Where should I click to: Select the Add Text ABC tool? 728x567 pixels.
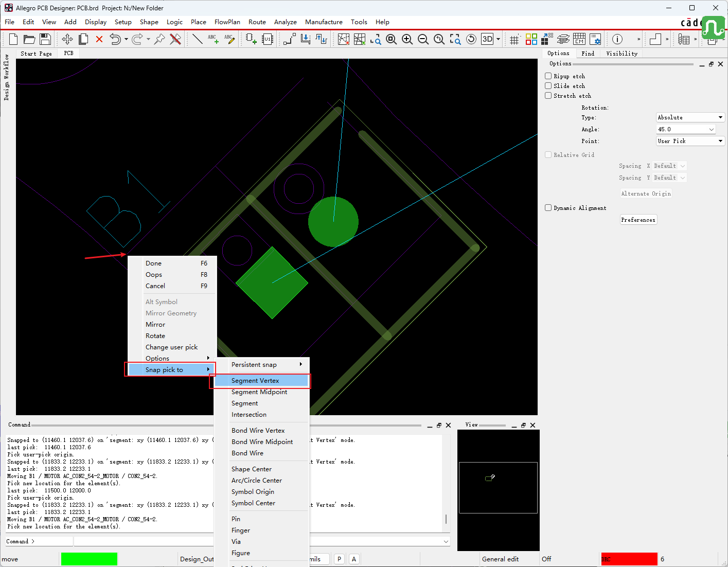point(213,39)
